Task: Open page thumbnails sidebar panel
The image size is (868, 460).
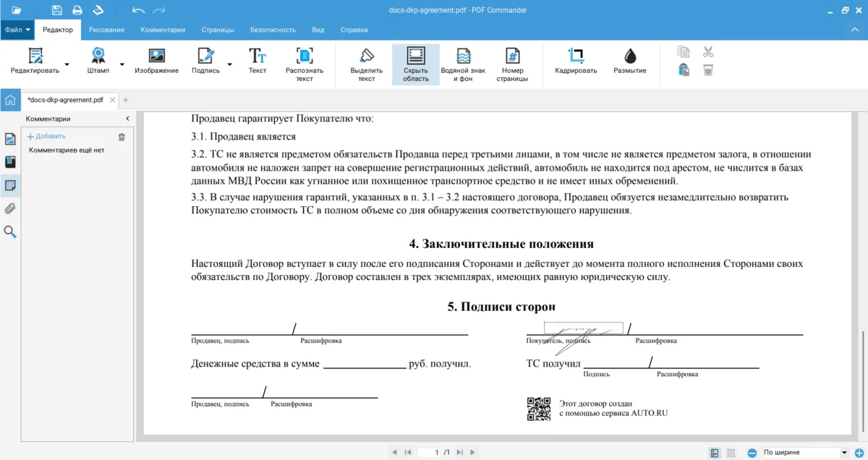Action: point(10,139)
